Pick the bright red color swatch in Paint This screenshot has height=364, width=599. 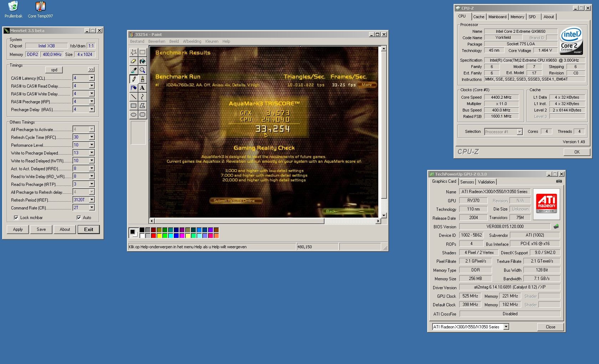click(153, 235)
